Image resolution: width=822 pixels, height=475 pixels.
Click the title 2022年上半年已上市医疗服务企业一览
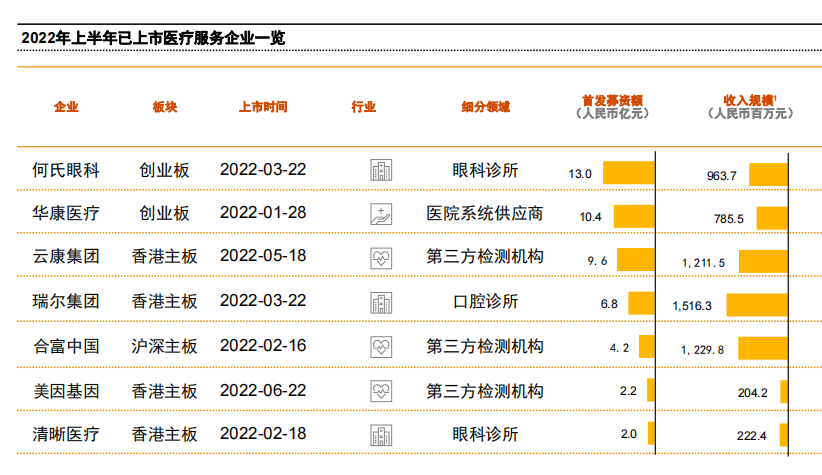point(153,38)
